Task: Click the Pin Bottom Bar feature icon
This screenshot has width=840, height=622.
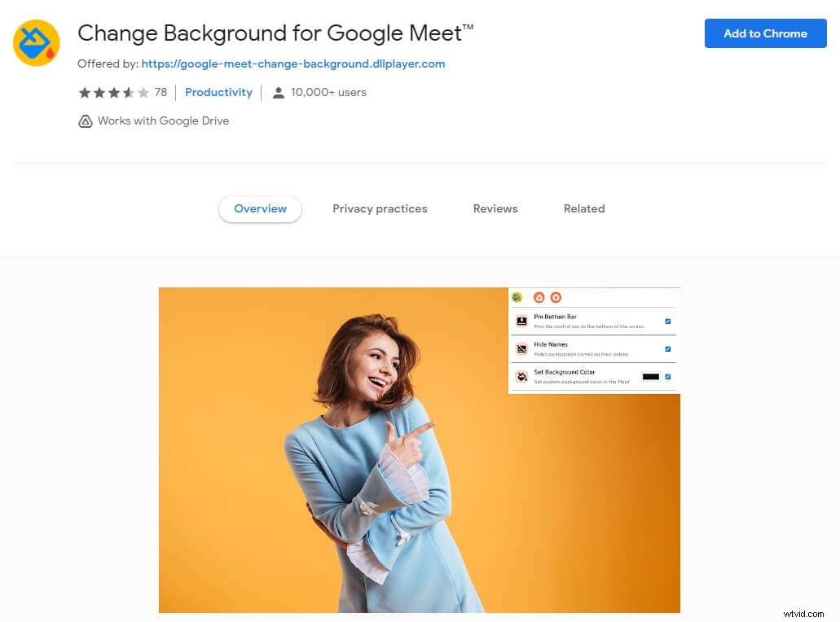Action: pyautogui.click(x=522, y=321)
